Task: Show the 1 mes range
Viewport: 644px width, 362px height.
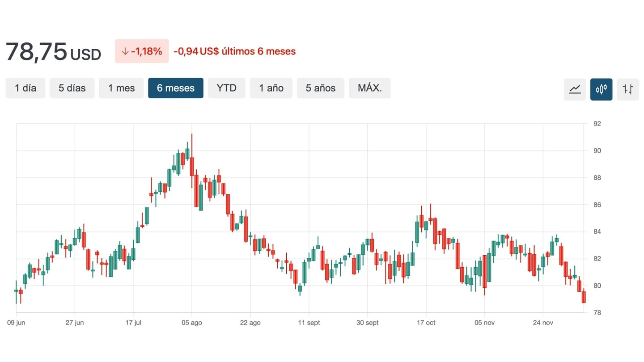Action: click(x=121, y=88)
